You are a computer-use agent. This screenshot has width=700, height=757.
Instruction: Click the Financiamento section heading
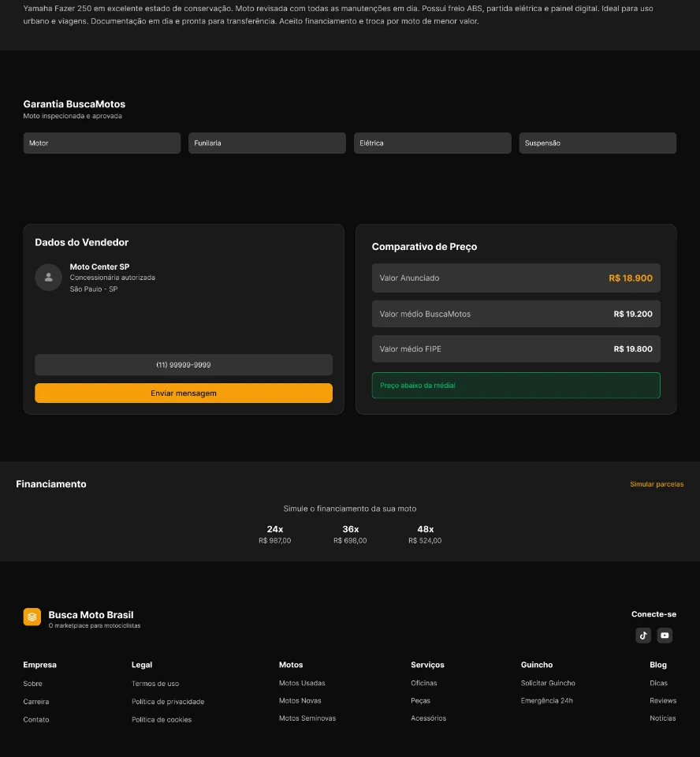click(x=51, y=484)
